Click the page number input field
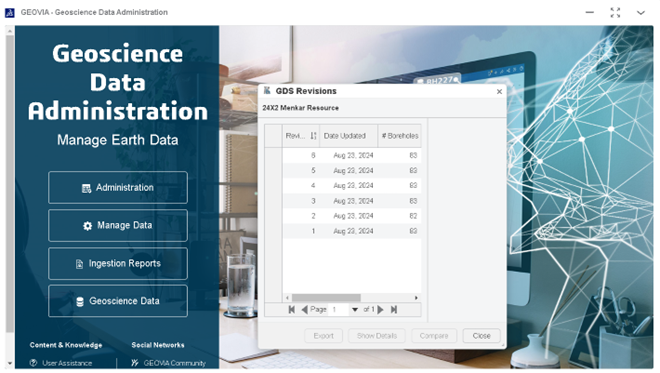660x373 pixels. coord(339,309)
